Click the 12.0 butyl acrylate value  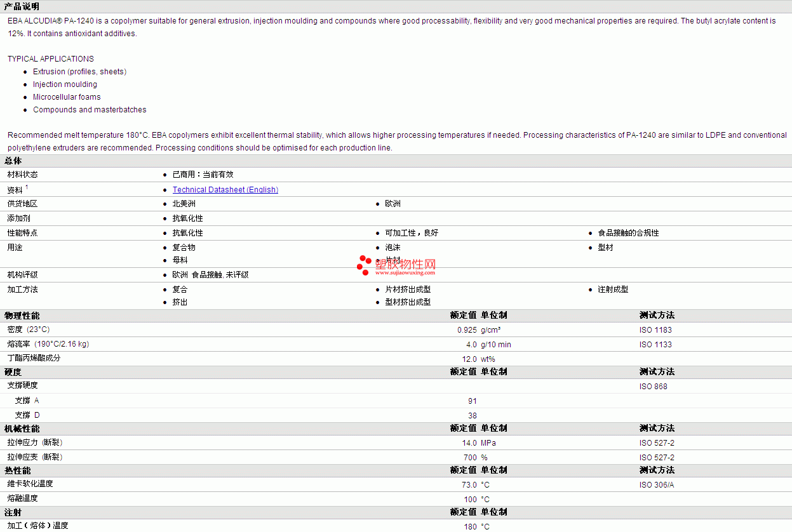point(469,359)
